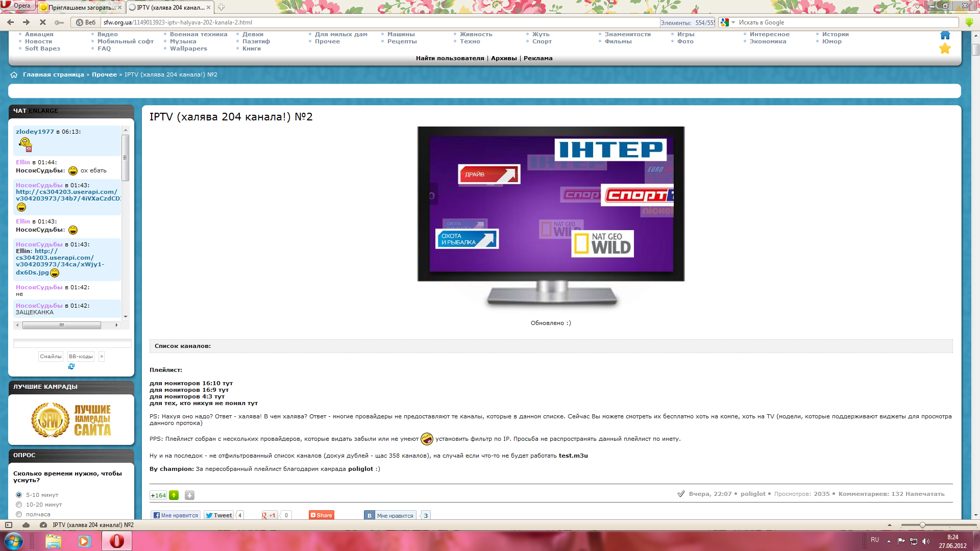Open the Спорт category link
Image resolution: width=980 pixels, height=551 pixels.
[542, 41]
